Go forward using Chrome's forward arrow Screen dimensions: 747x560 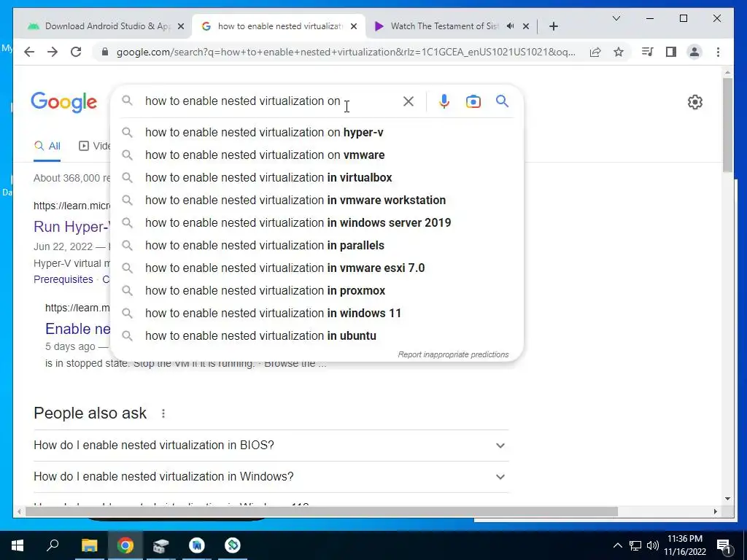53,52
